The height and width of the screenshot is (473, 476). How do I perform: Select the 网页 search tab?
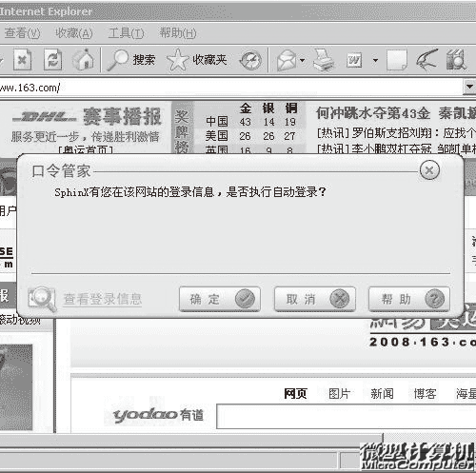coord(295,394)
